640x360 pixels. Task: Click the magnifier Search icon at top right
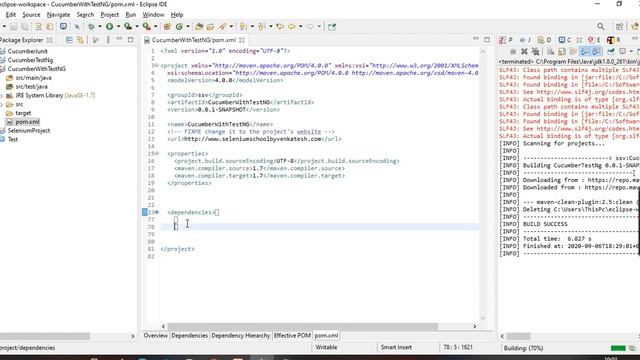[x=600, y=27]
